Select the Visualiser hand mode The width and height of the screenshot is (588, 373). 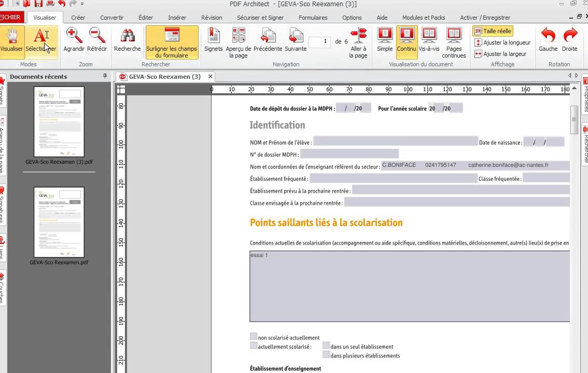pyautogui.click(x=11, y=42)
